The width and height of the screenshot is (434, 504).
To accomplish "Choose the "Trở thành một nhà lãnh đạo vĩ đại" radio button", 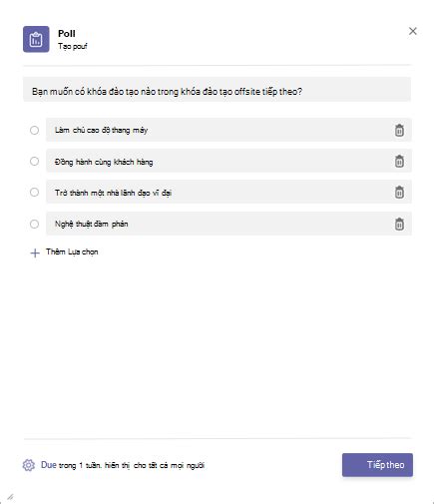I will (x=34, y=193).
